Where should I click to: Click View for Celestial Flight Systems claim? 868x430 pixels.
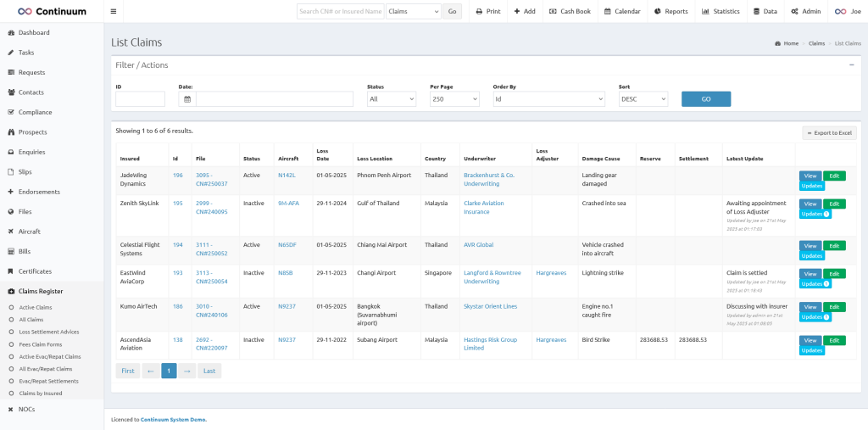pos(810,245)
